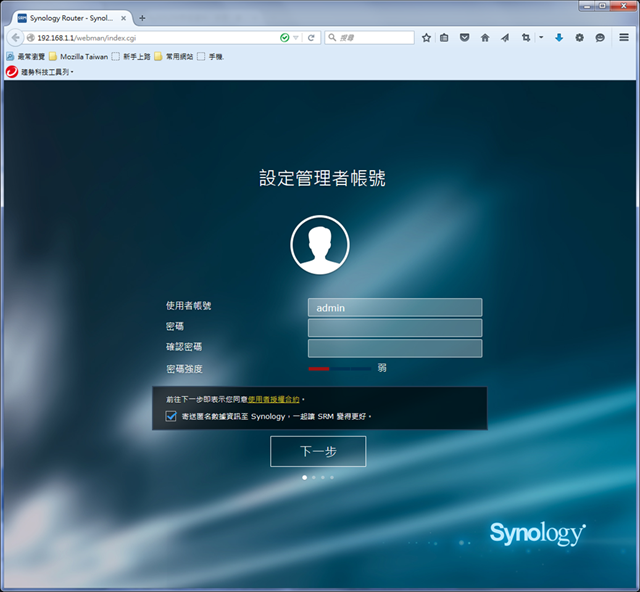Open downloads with the blue arrow icon
The width and height of the screenshot is (640, 592).
tap(559, 38)
